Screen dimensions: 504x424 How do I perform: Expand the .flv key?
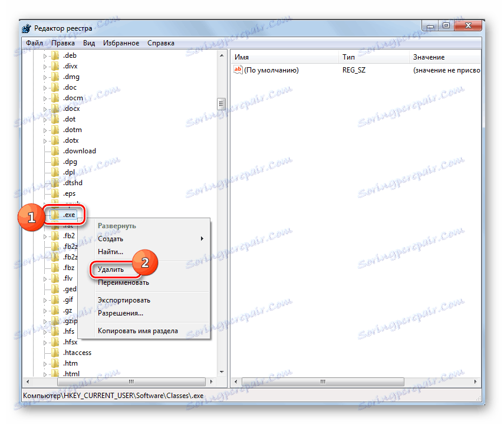tap(45, 279)
